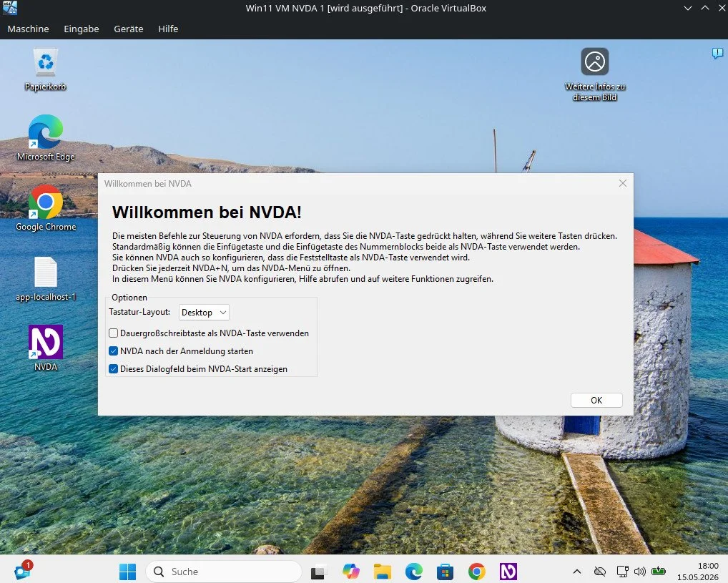The height and width of the screenshot is (583, 728).
Task: Close the Willkommen bei NVDA dialog
Action: pos(623,184)
